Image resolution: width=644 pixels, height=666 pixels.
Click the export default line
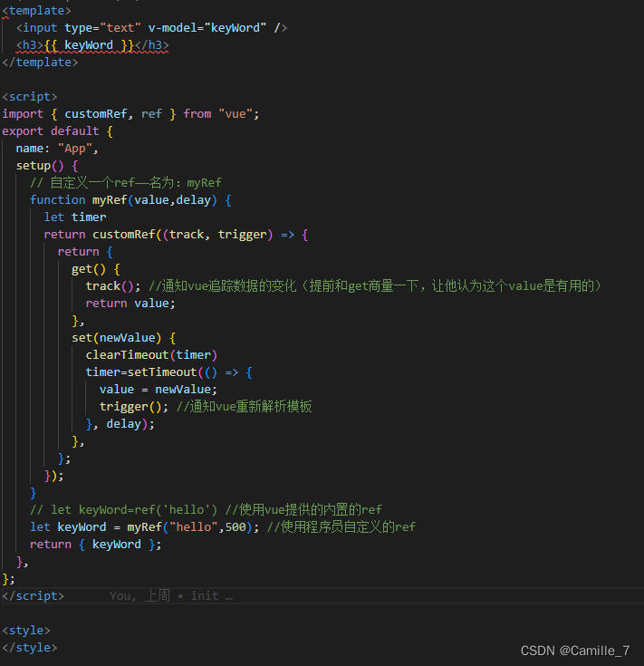click(x=57, y=131)
